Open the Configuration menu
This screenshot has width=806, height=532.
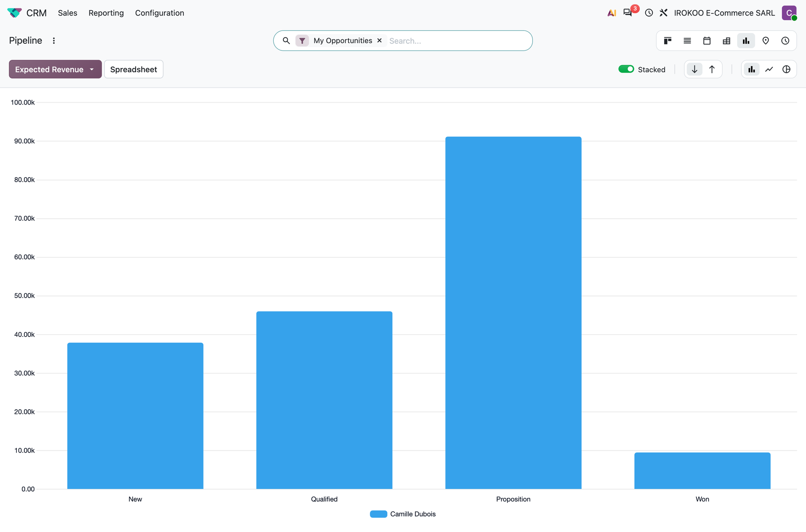click(x=160, y=13)
